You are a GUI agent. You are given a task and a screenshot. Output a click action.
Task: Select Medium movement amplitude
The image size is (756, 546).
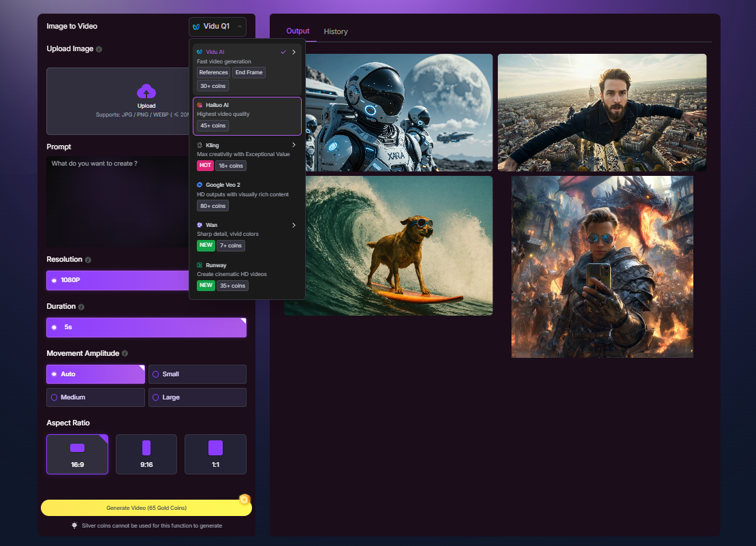click(95, 397)
